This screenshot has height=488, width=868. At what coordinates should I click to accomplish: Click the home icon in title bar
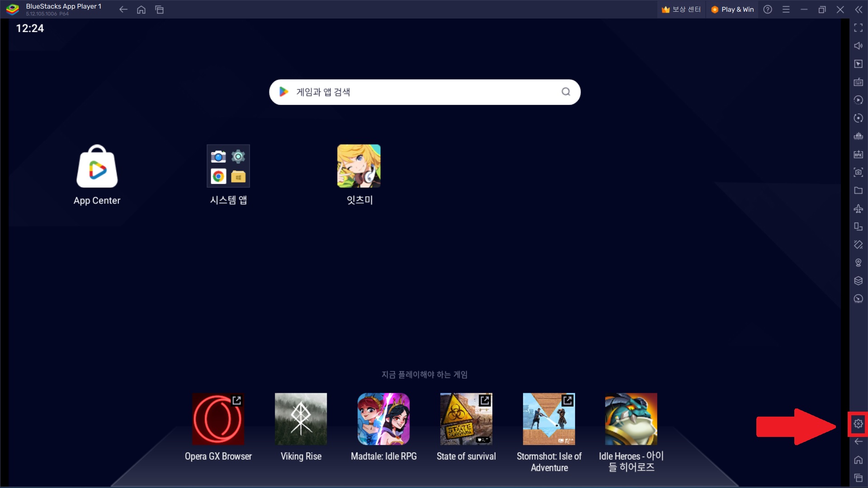coord(142,9)
